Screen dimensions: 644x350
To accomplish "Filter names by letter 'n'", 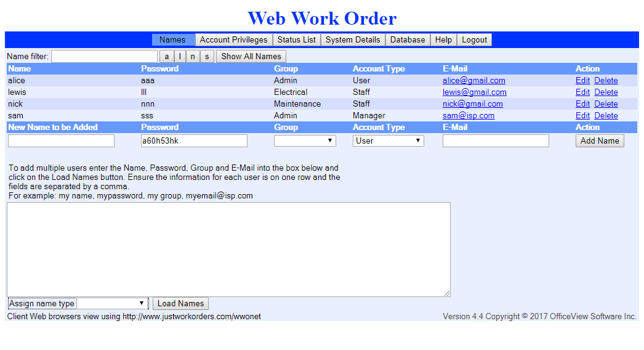I will click(193, 56).
